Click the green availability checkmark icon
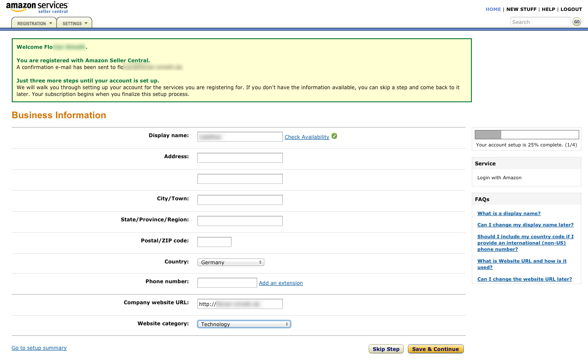This screenshot has height=364, width=588. [x=334, y=136]
